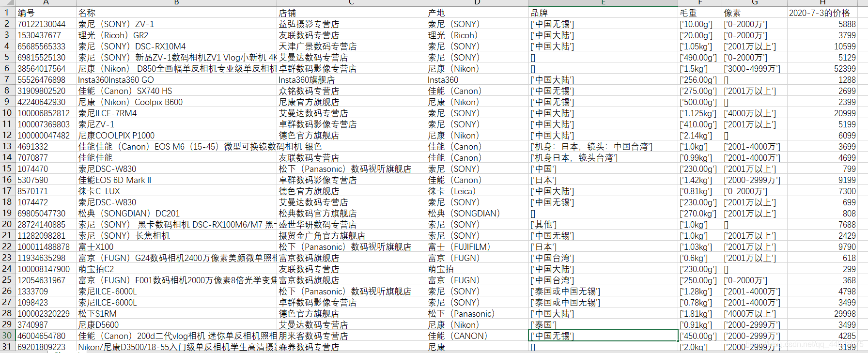Select origin cell 富士（FUJIFILM）

pos(477,246)
